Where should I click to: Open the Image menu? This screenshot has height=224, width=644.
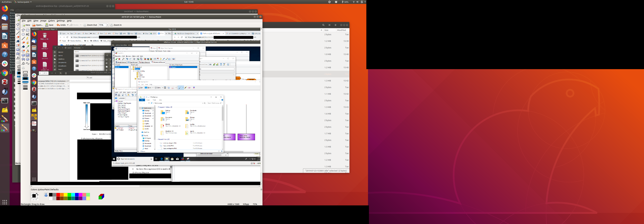click(43, 21)
